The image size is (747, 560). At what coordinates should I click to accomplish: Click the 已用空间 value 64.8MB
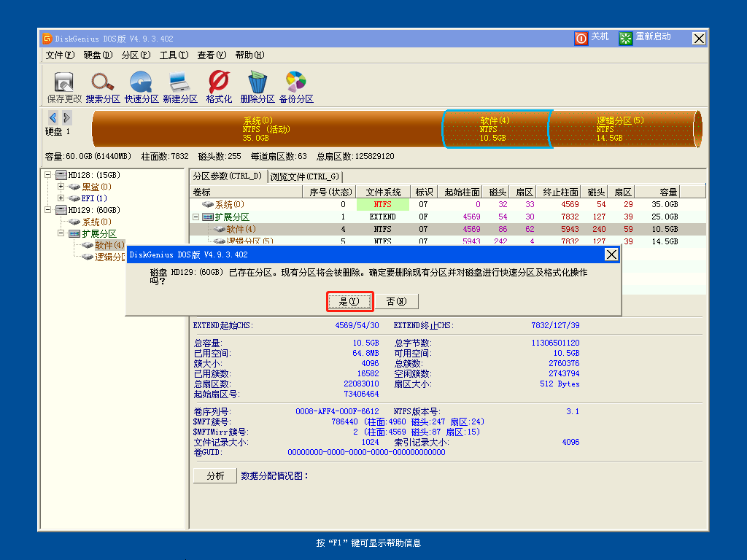365,354
